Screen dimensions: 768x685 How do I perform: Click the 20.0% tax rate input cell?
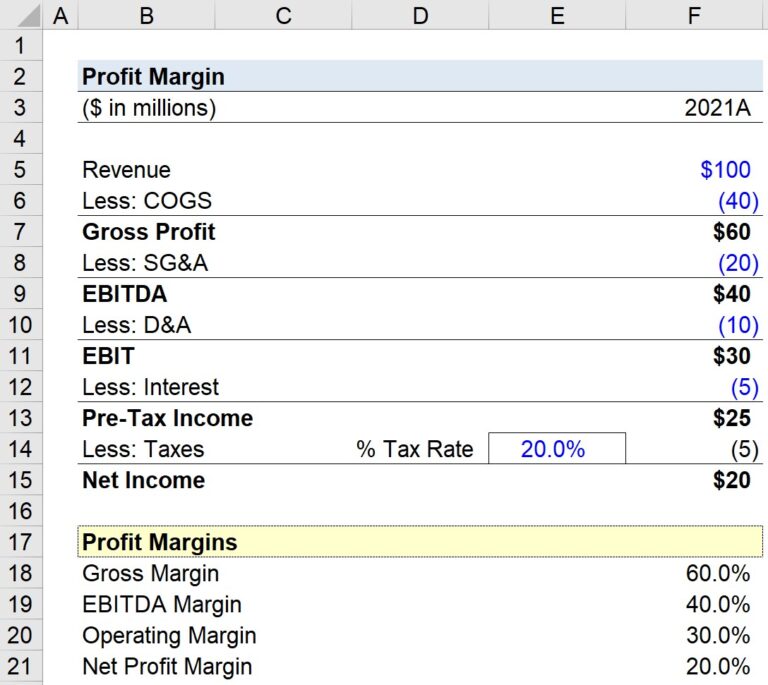556,449
